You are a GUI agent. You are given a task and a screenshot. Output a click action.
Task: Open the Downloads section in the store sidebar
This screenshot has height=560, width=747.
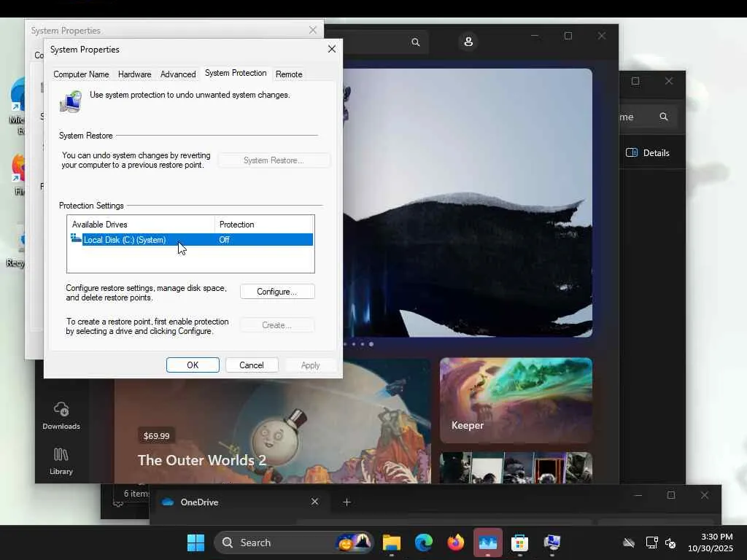[61, 416]
